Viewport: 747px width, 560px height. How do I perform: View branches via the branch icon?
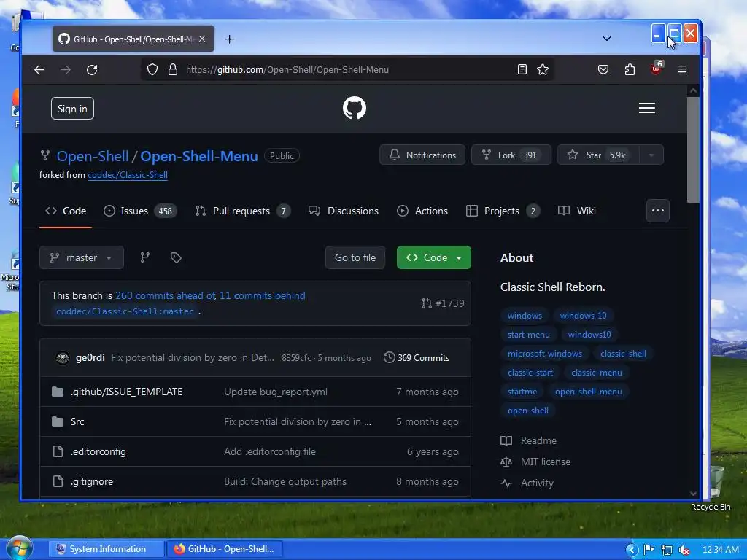pos(145,257)
